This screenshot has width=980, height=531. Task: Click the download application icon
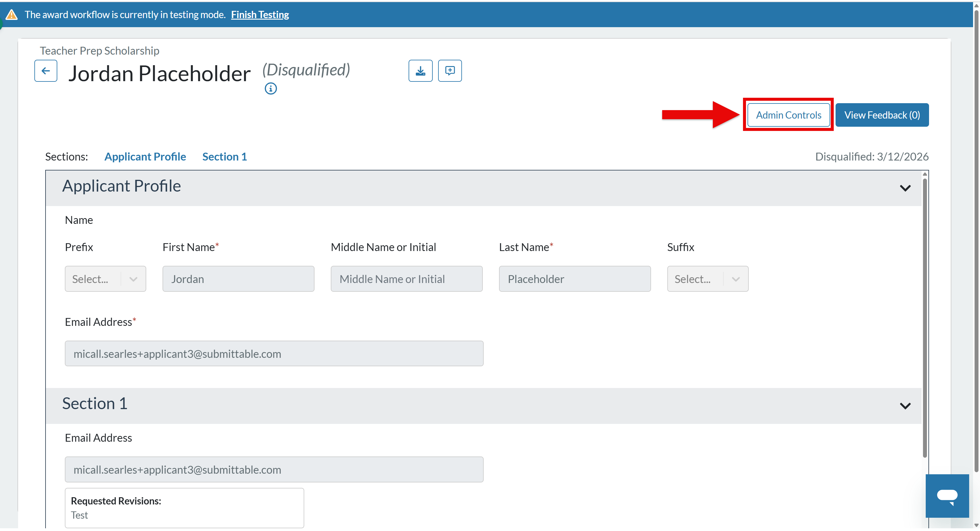pos(420,71)
